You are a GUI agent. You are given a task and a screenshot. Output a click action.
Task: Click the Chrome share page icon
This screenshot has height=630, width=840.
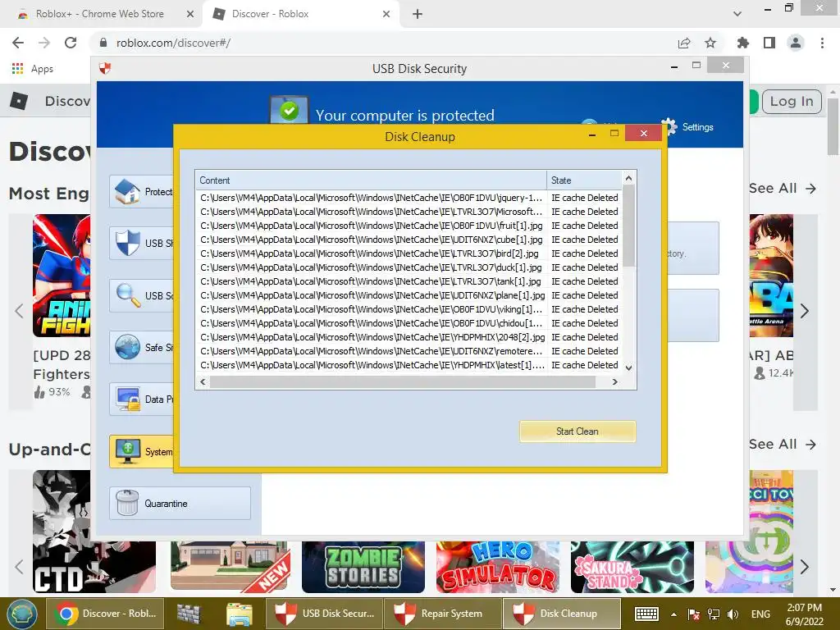684,43
